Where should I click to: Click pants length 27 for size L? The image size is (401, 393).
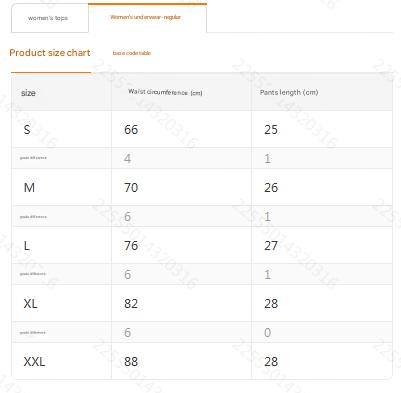(271, 246)
